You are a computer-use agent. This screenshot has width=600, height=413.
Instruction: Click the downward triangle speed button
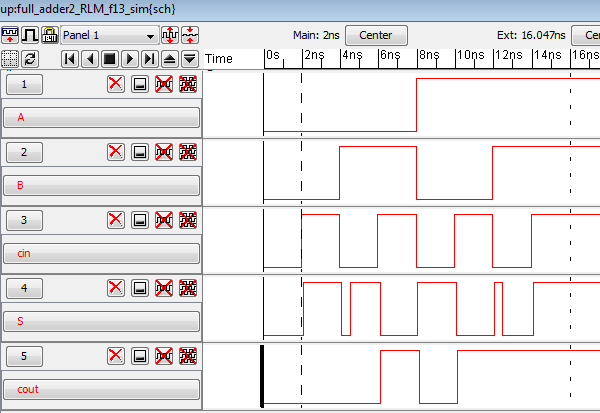coord(190,59)
